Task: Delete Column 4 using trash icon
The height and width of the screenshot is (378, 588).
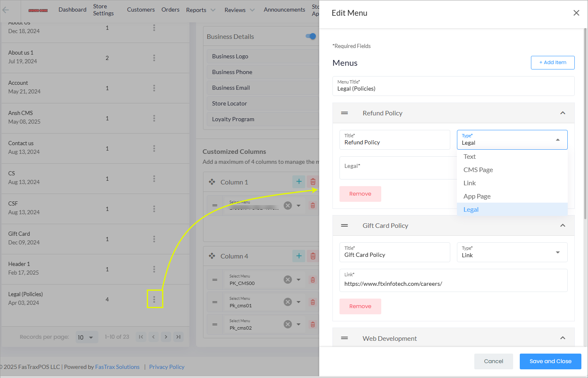Action: click(x=313, y=256)
